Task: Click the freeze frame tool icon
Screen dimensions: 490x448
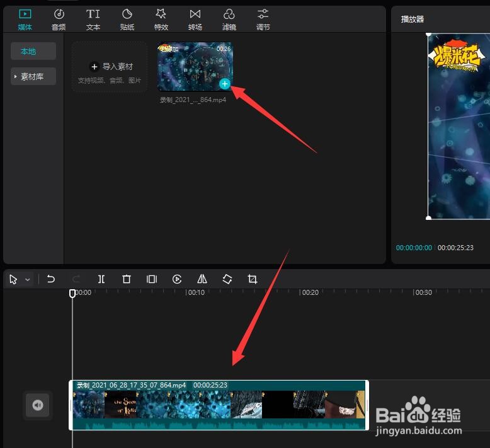Action: click(x=152, y=279)
